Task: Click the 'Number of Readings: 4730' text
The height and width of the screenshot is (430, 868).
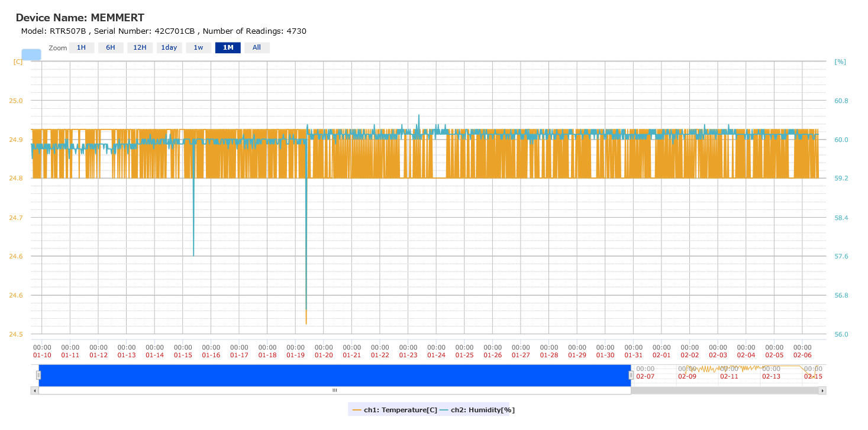Action: coord(254,31)
